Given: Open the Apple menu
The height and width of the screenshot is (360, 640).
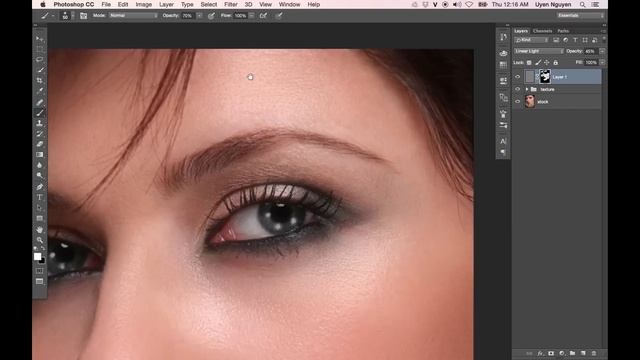Looking at the screenshot, I should coord(42,4).
